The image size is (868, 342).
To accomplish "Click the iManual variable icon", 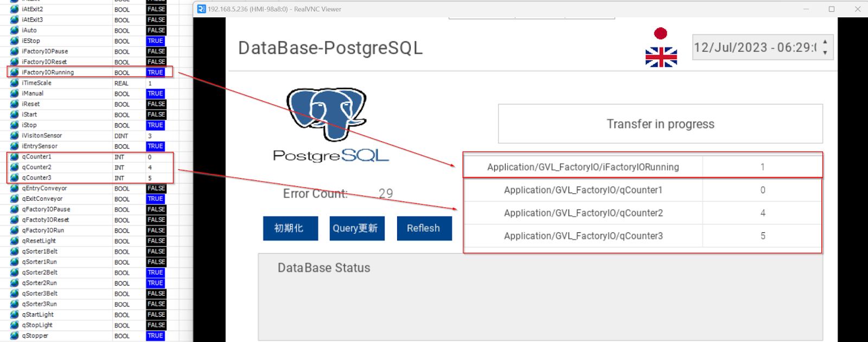I will click(15, 93).
